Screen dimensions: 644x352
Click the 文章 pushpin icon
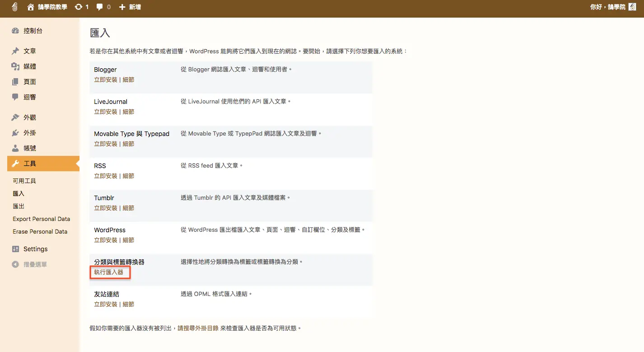point(15,51)
